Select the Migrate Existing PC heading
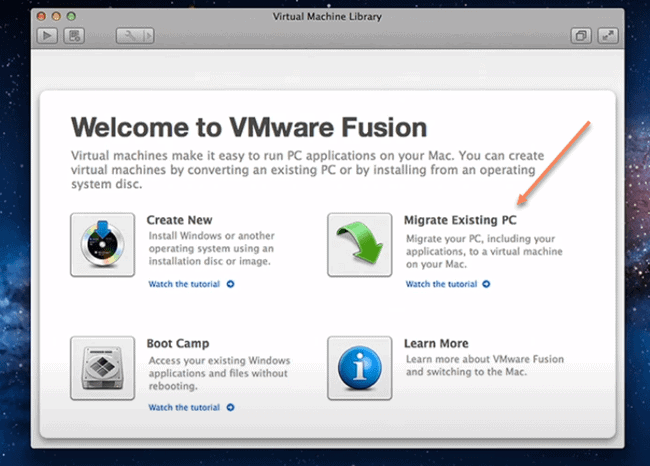This screenshot has height=466, width=650. (x=460, y=220)
